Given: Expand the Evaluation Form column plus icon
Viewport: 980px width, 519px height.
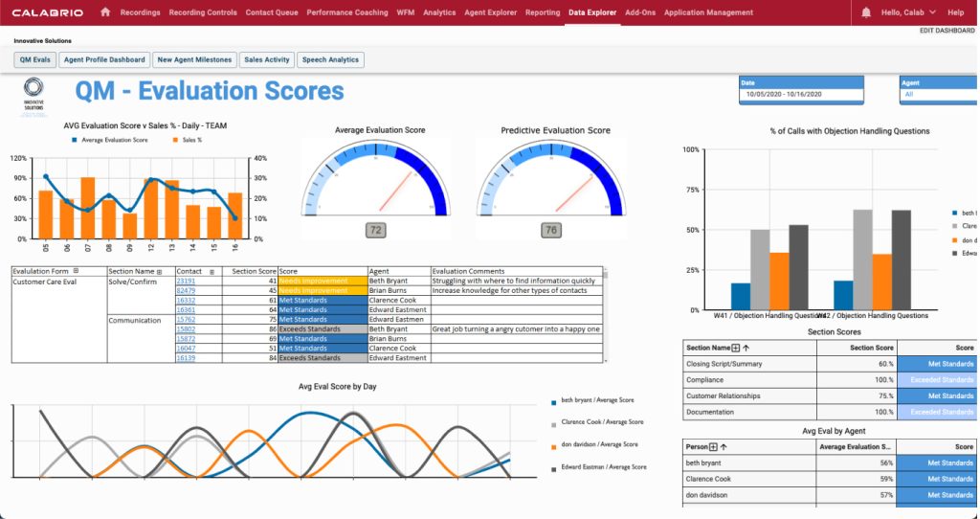Looking at the screenshot, I should pyautogui.click(x=76, y=271).
